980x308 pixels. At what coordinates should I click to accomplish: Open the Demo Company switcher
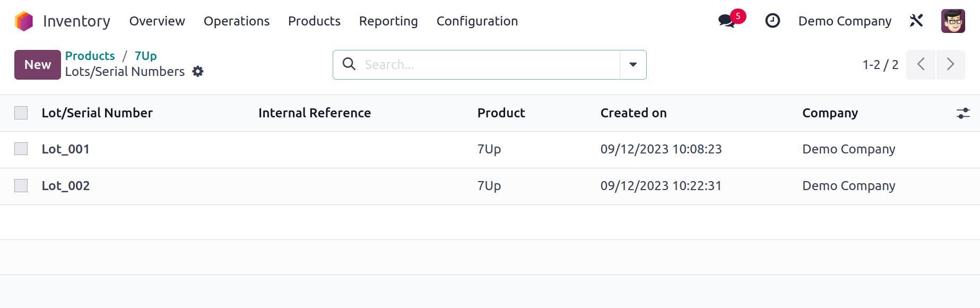(845, 21)
